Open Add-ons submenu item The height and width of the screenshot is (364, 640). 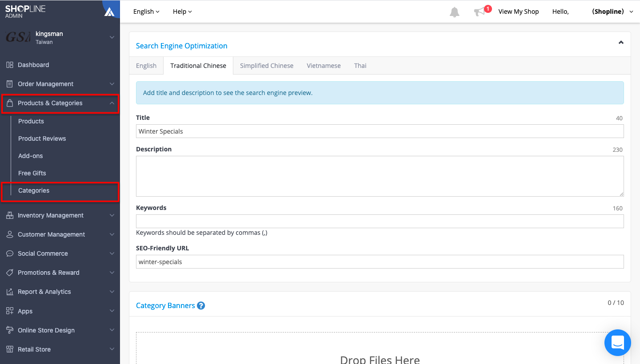coord(31,156)
